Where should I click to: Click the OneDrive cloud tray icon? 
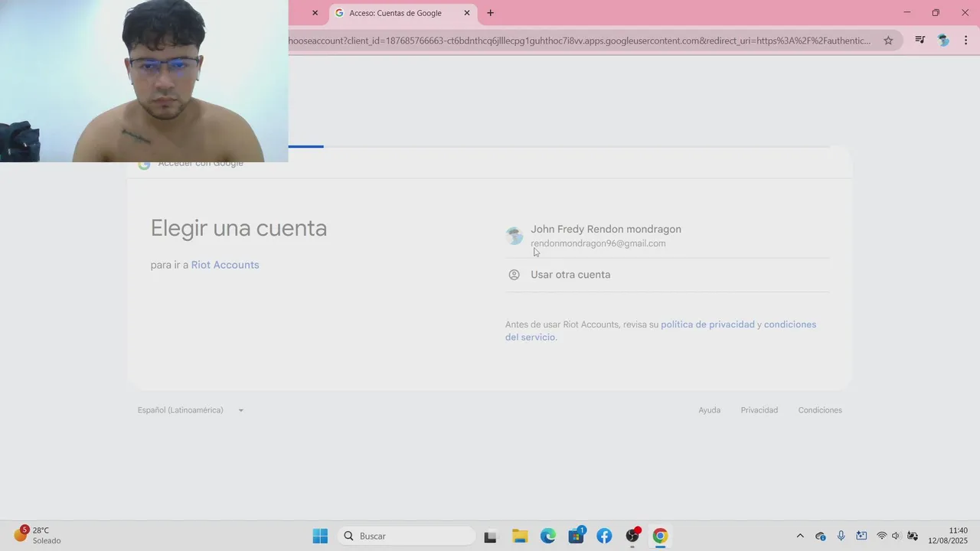821,536
